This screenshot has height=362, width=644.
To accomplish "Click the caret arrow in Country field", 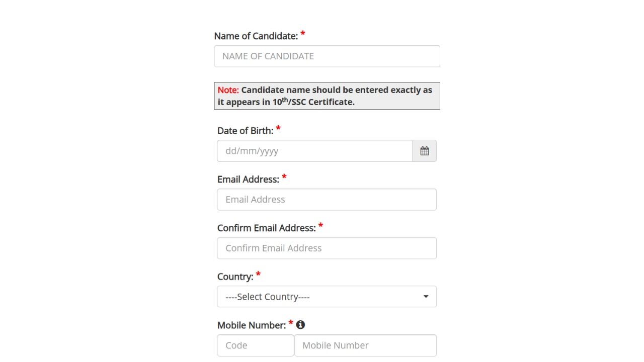I will (x=426, y=297).
